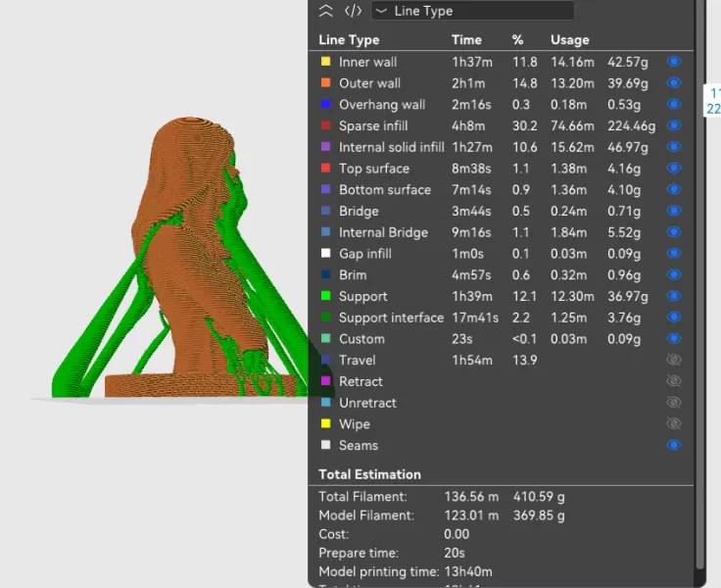The width and height of the screenshot is (721, 588).
Task: Hide Gap infill using its eye icon
Action: (x=674, y=254)
